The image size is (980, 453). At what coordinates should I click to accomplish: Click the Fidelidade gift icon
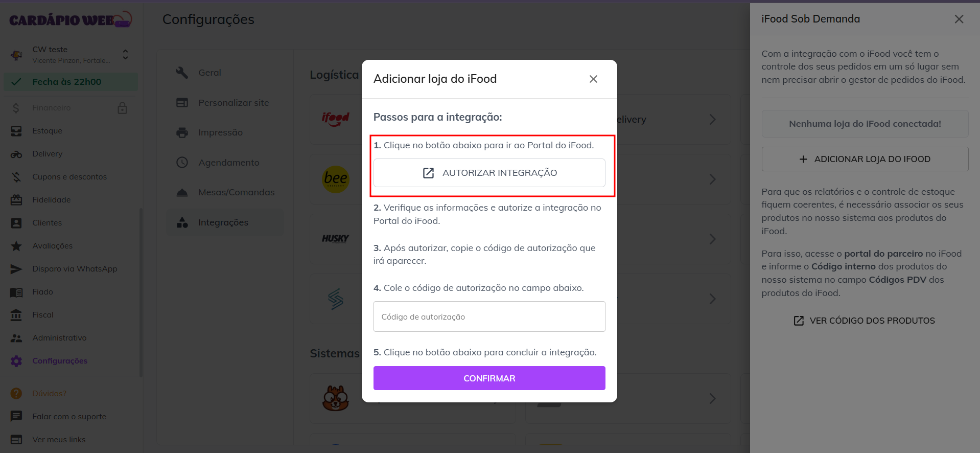coord(16,200)
